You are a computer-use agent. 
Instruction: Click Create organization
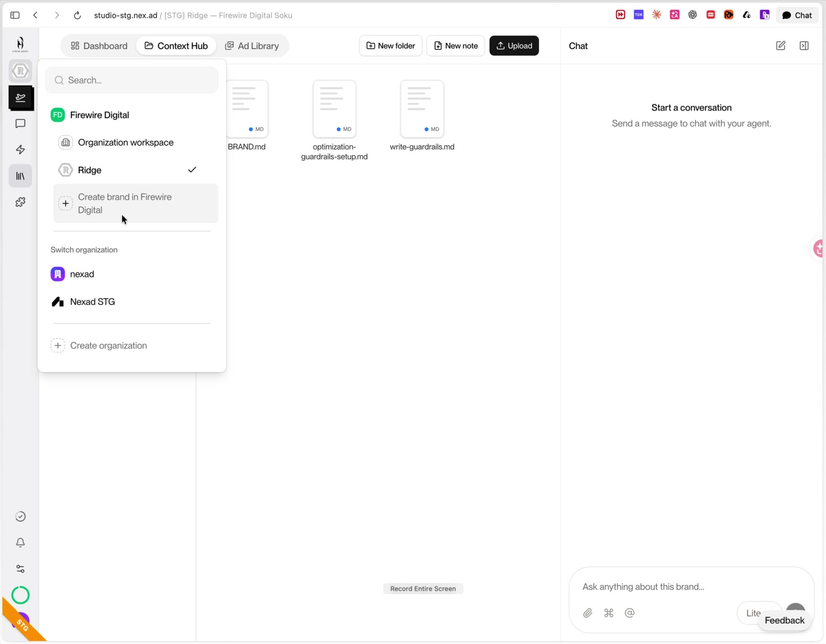132,346
